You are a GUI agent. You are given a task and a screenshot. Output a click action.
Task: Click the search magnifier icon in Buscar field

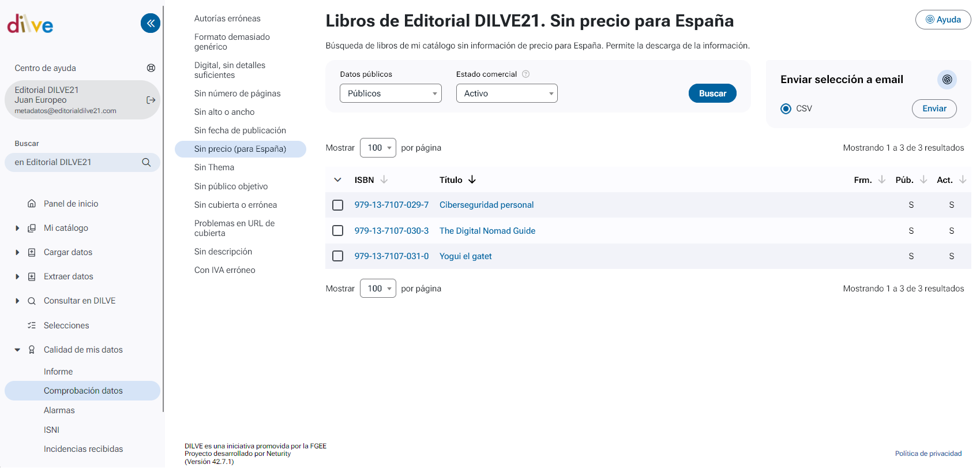coord(147,162)
